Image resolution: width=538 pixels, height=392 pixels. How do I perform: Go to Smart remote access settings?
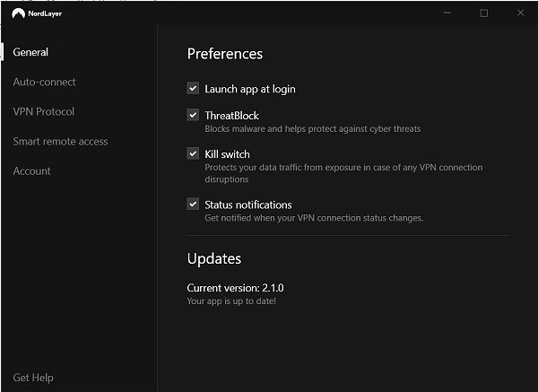click(60, 141)
